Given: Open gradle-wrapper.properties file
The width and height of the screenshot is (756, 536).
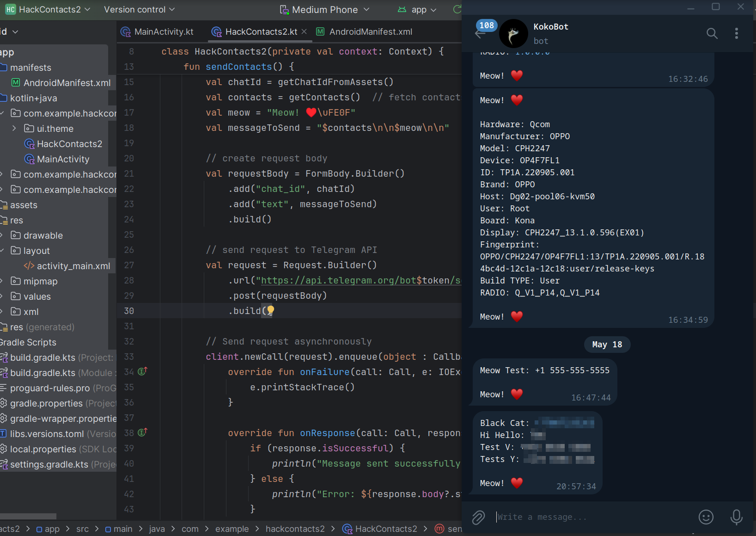Looking at the screenshot, I should [58, 419].
